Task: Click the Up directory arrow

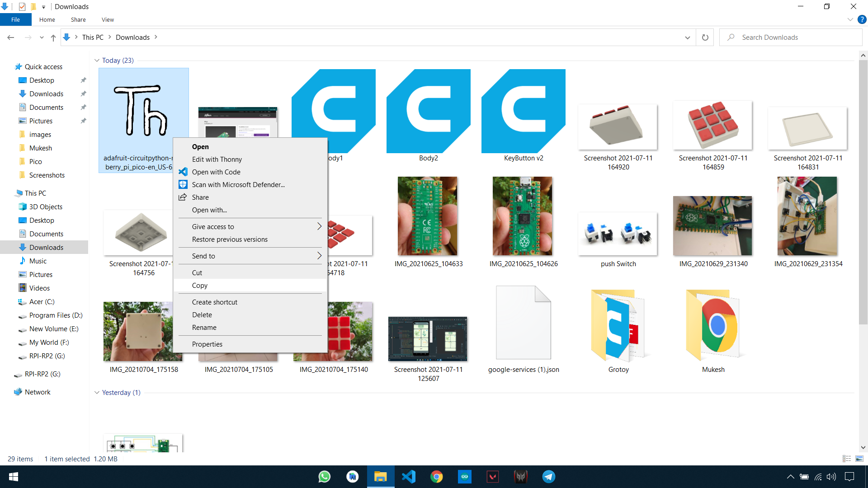Action: point(53,38)
